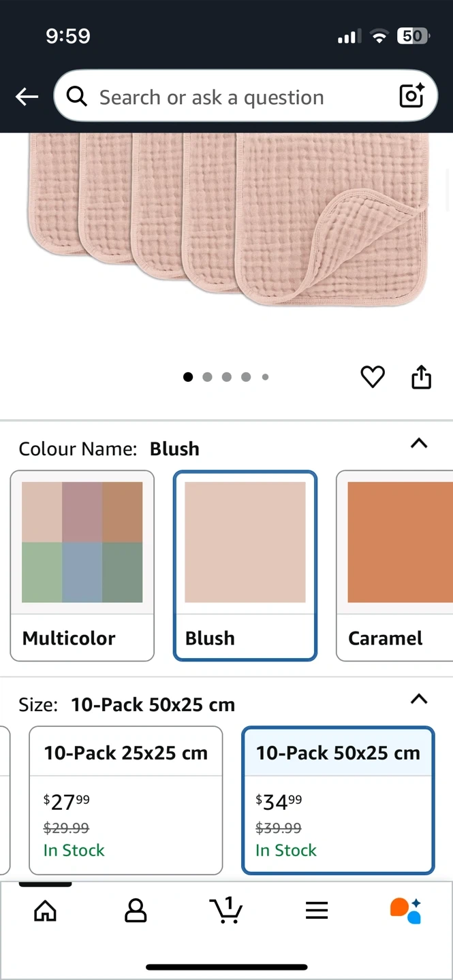Screen dimensions: 453x980
Task: Jump to fourth image via carousel dot
Action: point(246,377)
